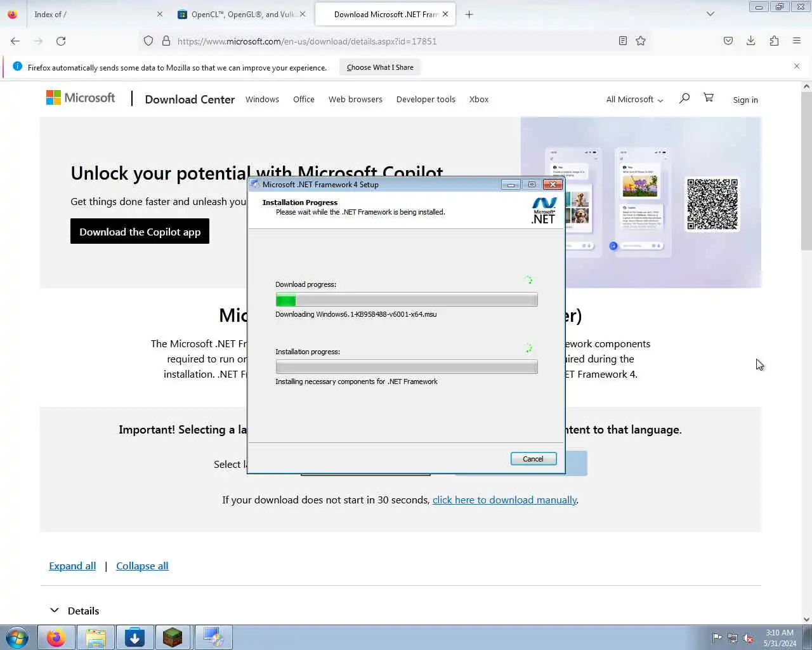
Task: Click the blue download arrow taskbar icon
Action: (134, 637)
